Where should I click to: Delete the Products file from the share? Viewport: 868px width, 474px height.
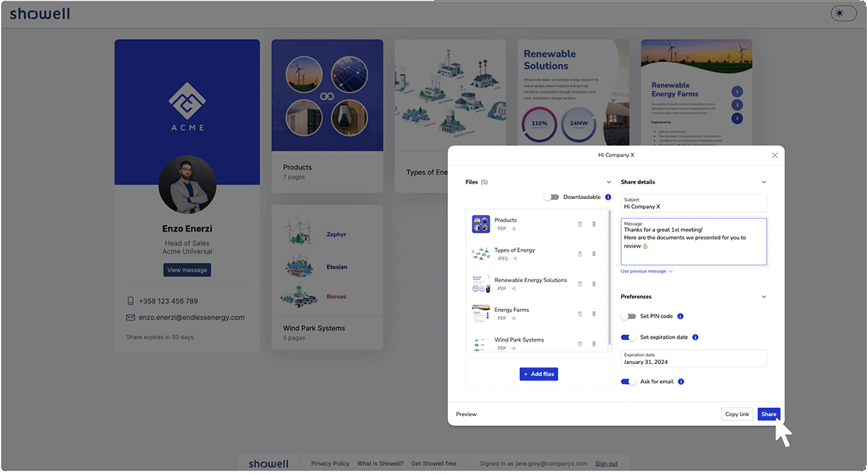pyautogui.click(x=580, y=224)
